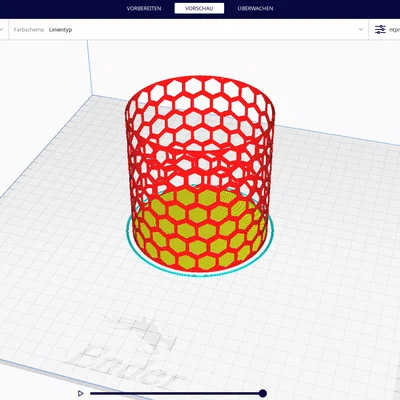Jump to middle of simulation slider track
Screen dimensions: 400x400
coord(177,393)
